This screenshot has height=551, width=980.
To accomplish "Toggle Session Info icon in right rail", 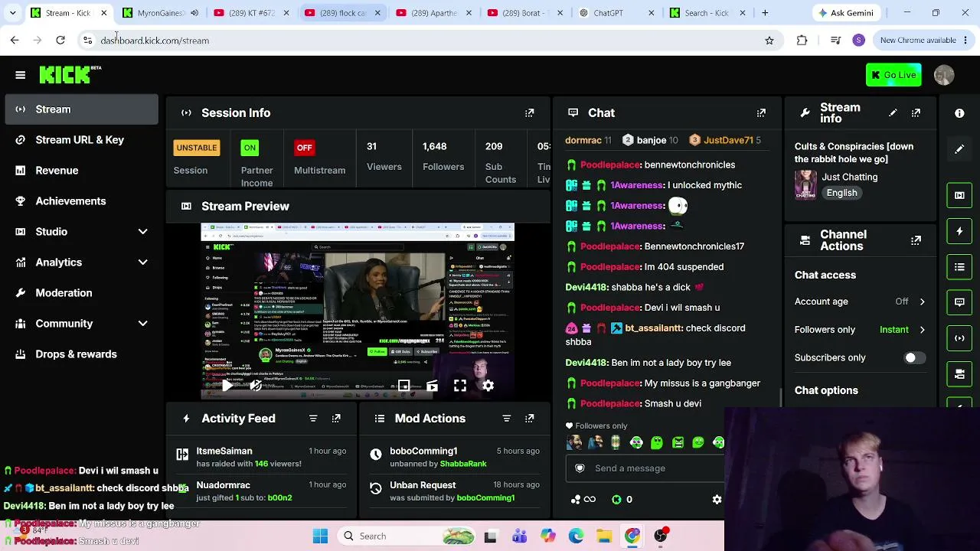I will pos(959,337).
